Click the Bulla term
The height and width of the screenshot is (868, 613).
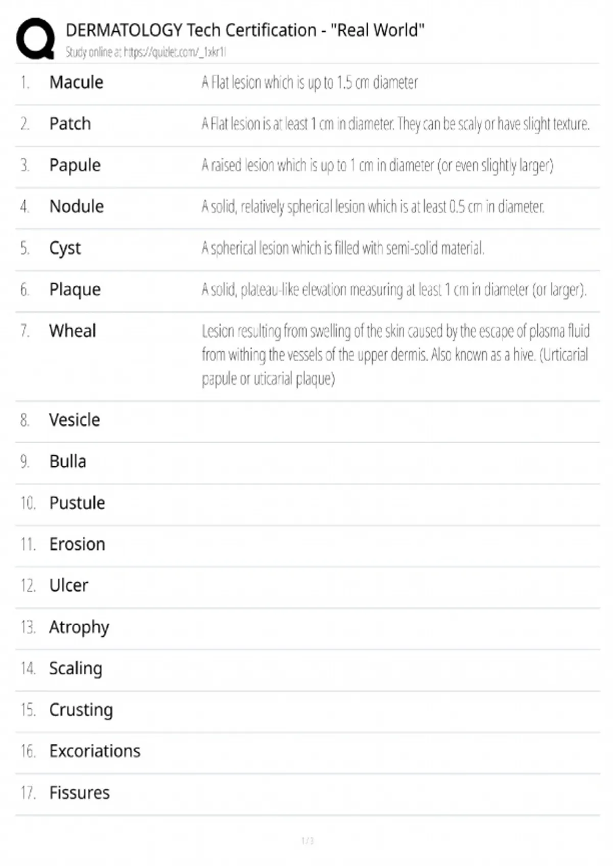(68, 461)
